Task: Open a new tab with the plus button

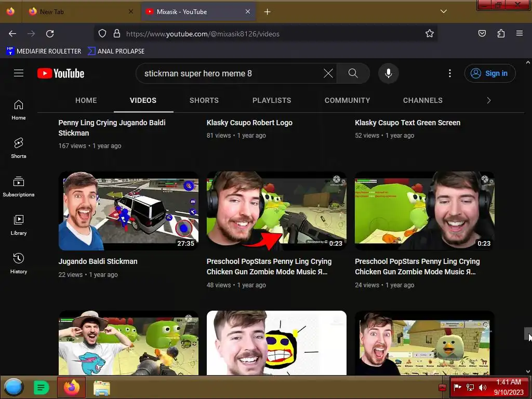Action: click(x=268, y=12)
